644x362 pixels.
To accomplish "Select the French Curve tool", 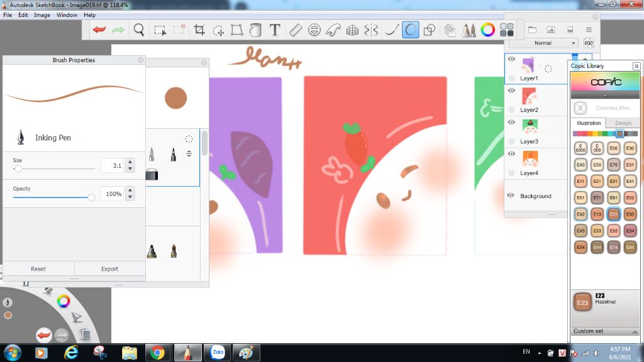I will 333,30.
